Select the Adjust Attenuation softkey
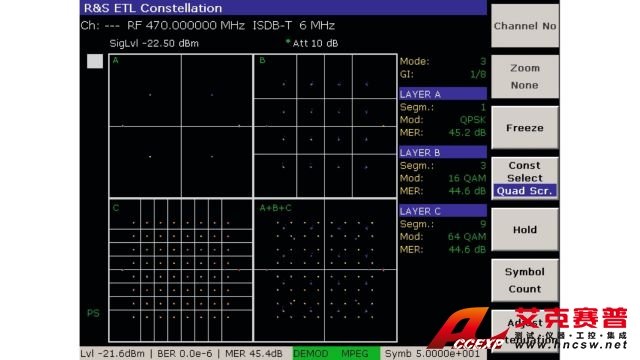The width and height of the screenshot is (640, 360). tap(525, 331)
